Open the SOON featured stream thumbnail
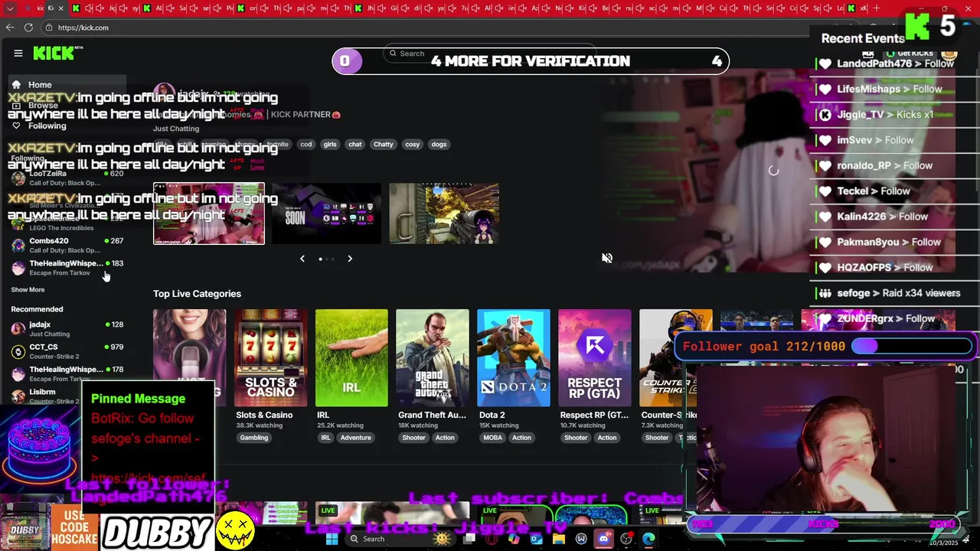 pos(326,214)
